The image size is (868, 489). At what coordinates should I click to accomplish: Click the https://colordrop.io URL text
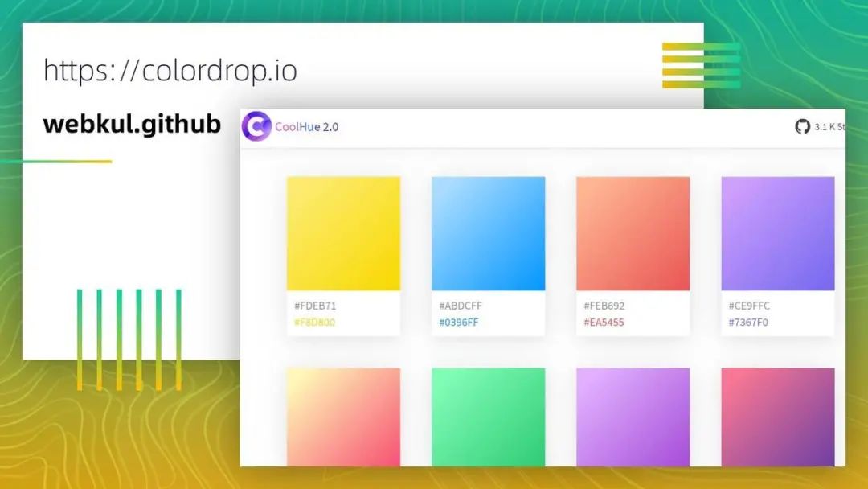click(170, 71)
